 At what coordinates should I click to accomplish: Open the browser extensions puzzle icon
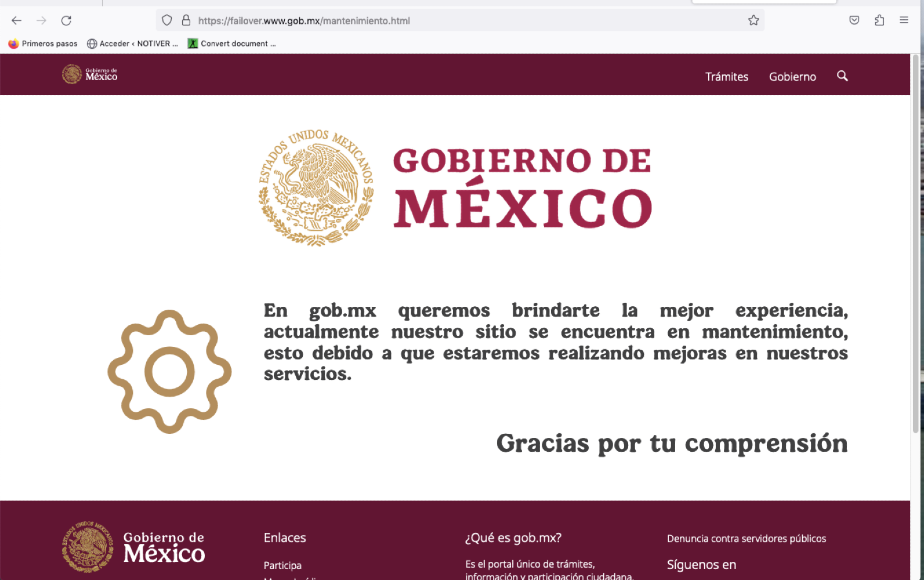[879, 21]
